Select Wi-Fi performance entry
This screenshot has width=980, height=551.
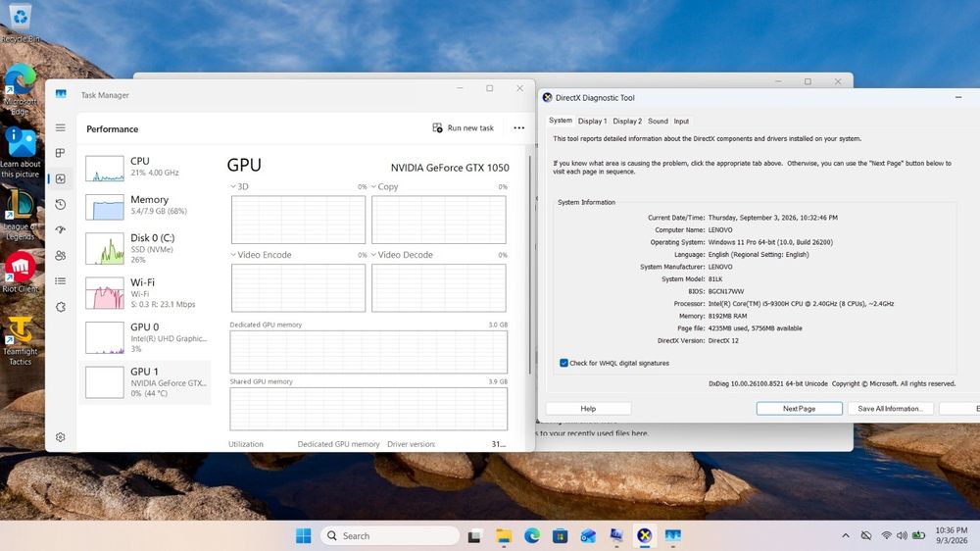(146, 292)
